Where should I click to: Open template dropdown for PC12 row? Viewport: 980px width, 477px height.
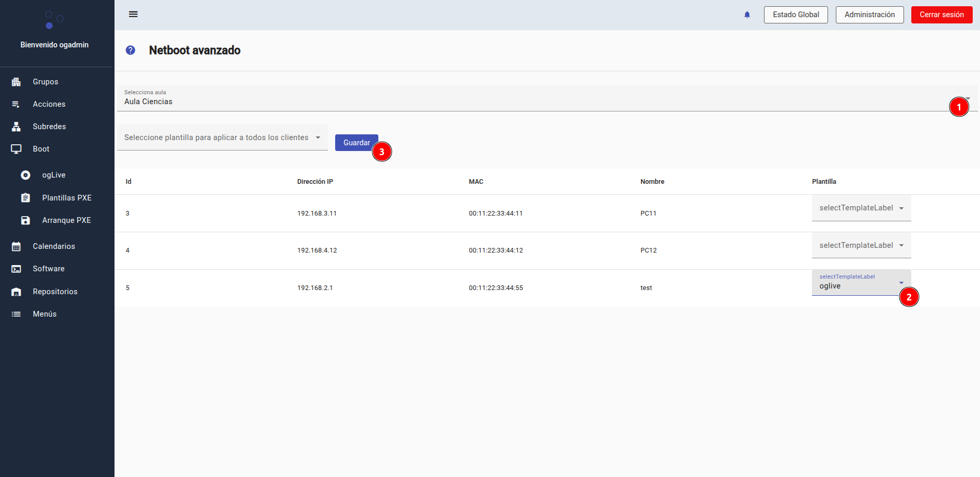click(861, 245)
